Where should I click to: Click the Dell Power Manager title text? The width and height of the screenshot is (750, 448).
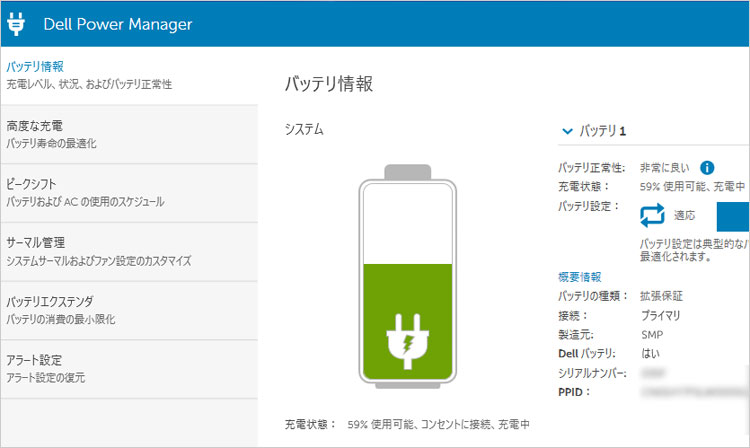118,24
